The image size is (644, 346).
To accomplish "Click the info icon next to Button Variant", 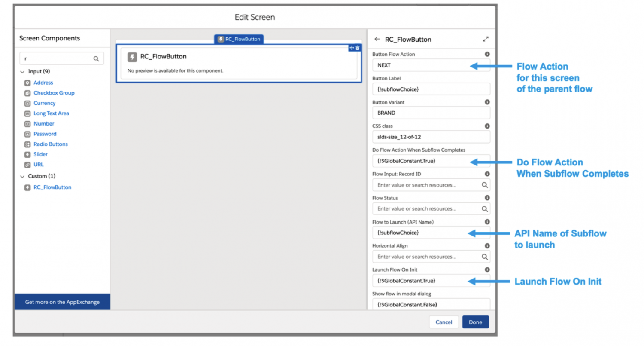I will pyautogui.click(x=487, y=102).
